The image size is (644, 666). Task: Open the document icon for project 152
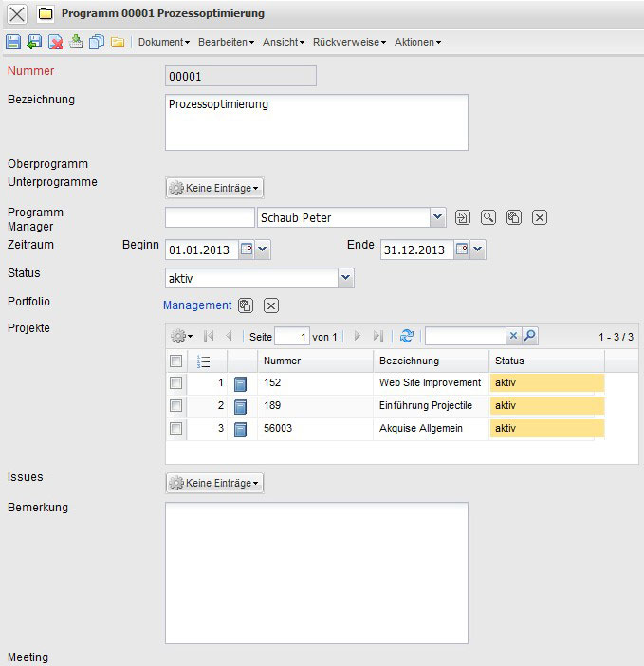pyautogui.click(x=241, y=383)
